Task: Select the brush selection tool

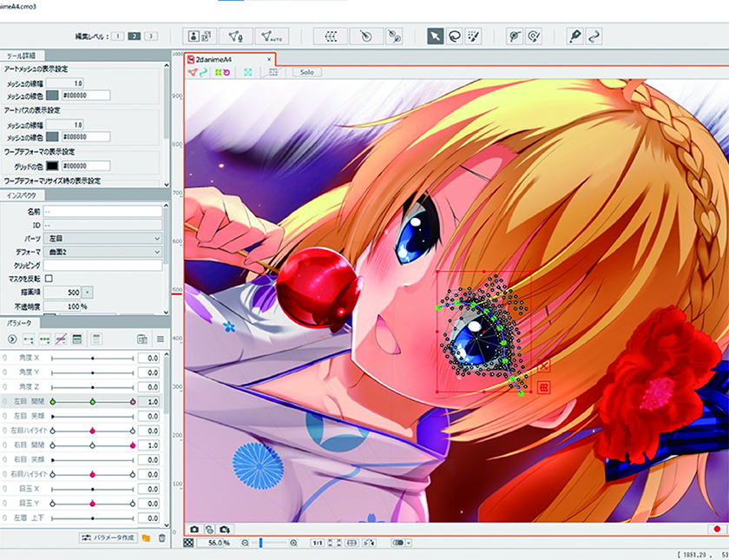Action: pos(473,36)
